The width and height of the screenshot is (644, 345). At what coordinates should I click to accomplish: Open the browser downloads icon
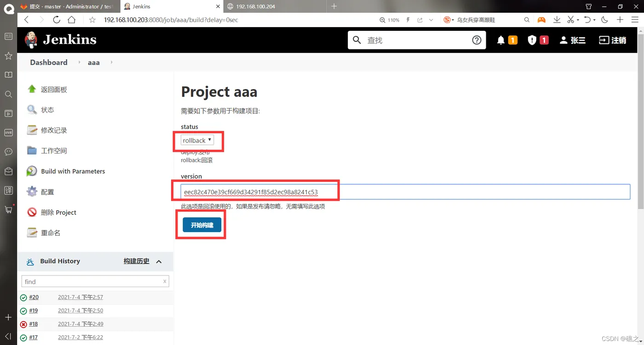[557, 20]
